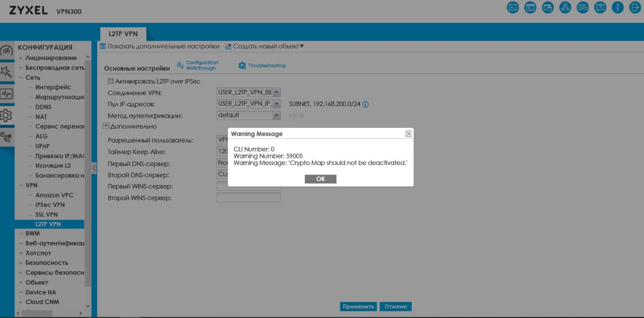Open 'Интерфейс' in the navigation tree
Image resolution: width=644 pixels, height=318 pixels.
pyautogui.click(x=53, y=87)
